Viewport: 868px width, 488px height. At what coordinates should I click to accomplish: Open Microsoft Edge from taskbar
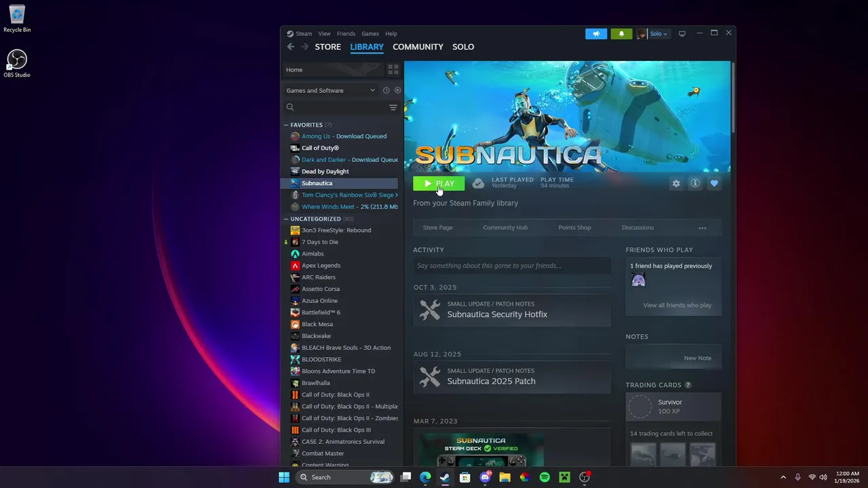[425, 477]
